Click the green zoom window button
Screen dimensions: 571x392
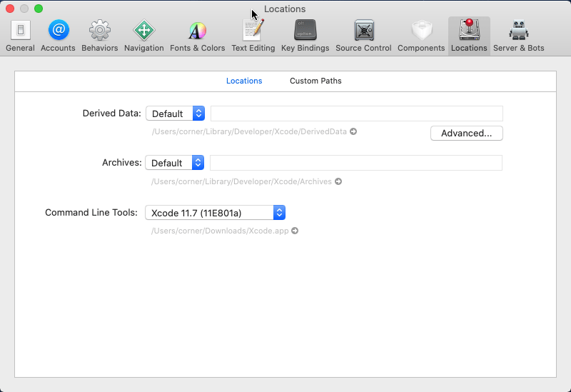[39, 9]
